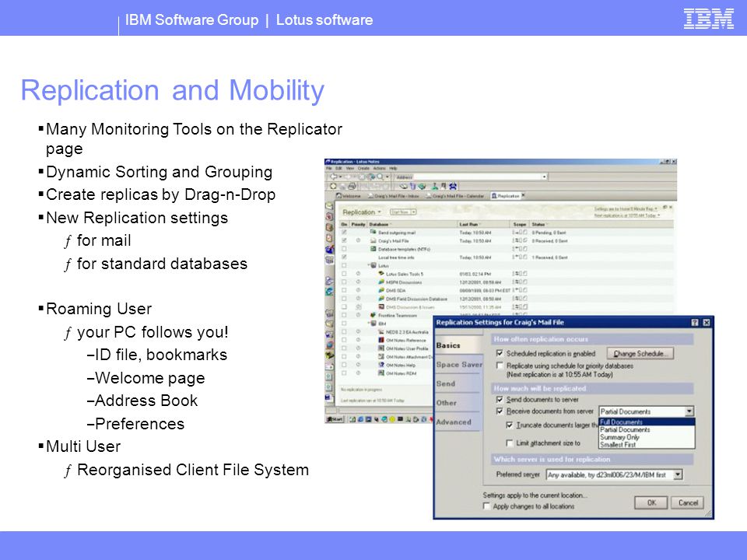
Task: Toggle Scheduled replication is enabled checkbox
Action: pyautogui.click(x=500, y=353)
